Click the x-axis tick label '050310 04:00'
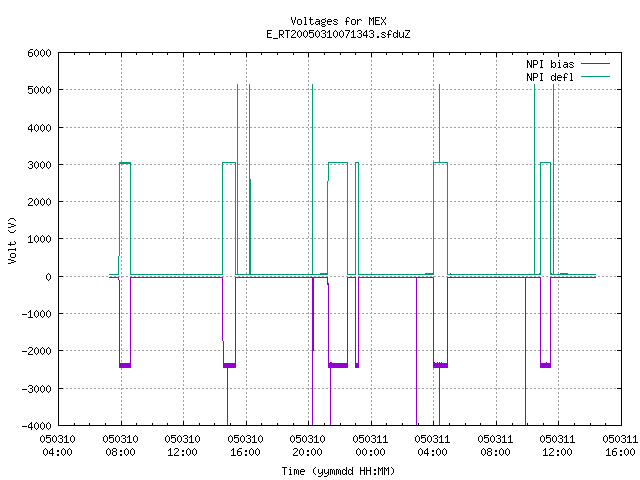This screenshot has height=480, width=640. click(x=58, y=446)
